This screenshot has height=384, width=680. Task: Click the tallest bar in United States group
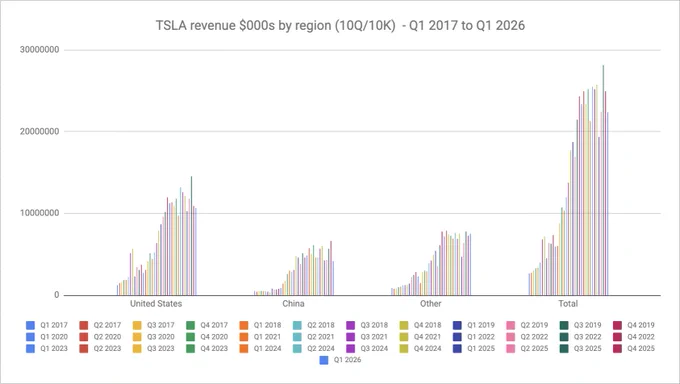pyautogui.click(x=191, y=236)
